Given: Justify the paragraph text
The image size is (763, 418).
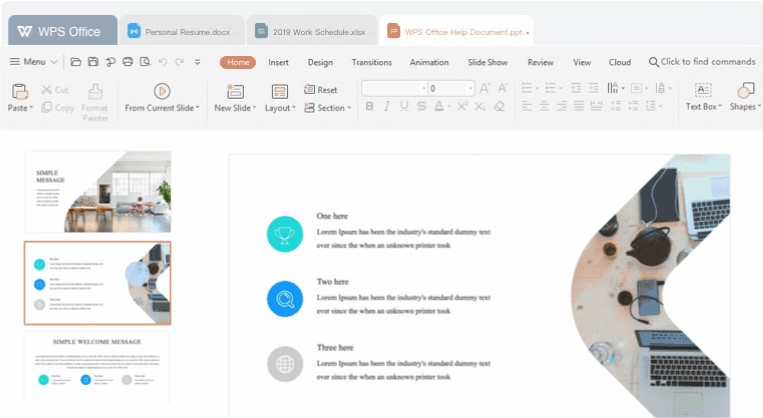Looking at the screenshot, I should click(x=579, y=106).
